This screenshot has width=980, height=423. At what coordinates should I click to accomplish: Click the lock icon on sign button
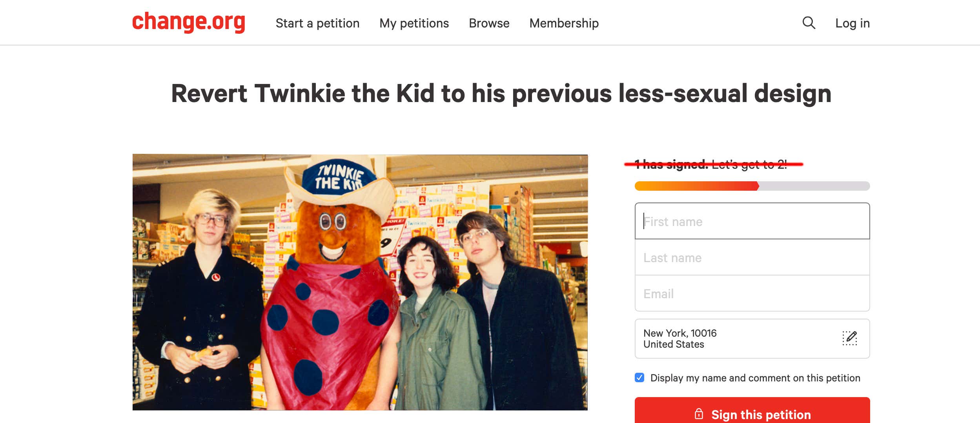coord(699,414)
